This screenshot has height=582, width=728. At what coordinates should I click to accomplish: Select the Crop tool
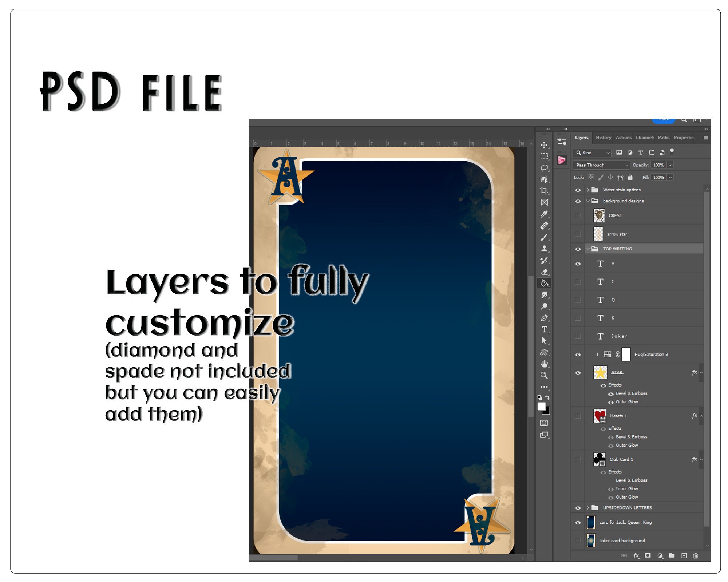tap(544, 190)
